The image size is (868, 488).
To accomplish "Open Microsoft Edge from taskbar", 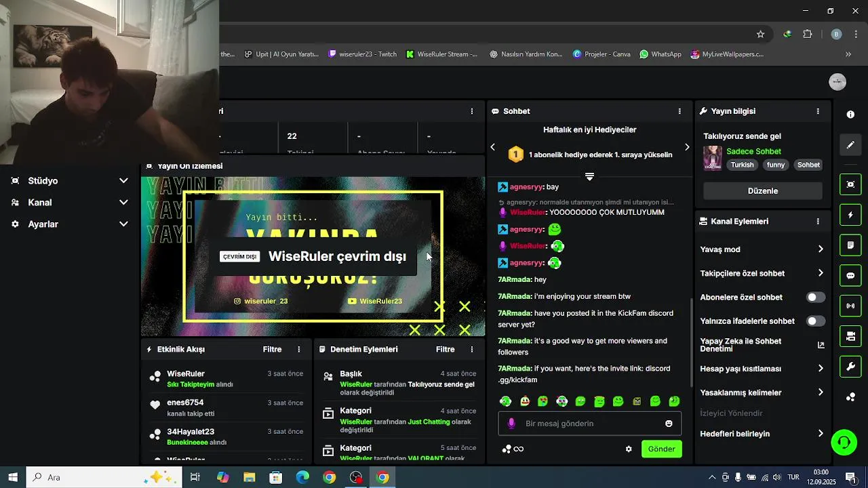I will 302,477.
